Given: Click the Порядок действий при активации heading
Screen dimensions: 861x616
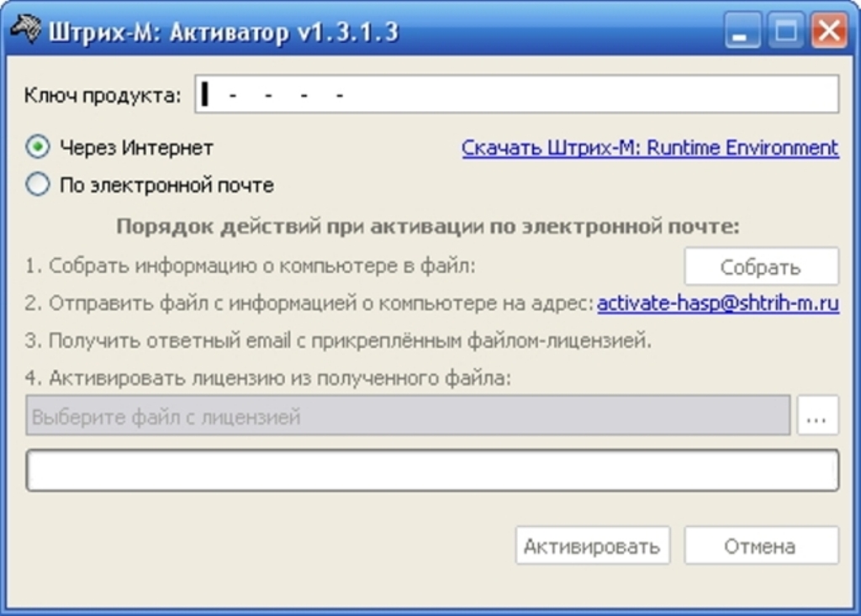Looking at the screenshot, I should pos(427,227).
